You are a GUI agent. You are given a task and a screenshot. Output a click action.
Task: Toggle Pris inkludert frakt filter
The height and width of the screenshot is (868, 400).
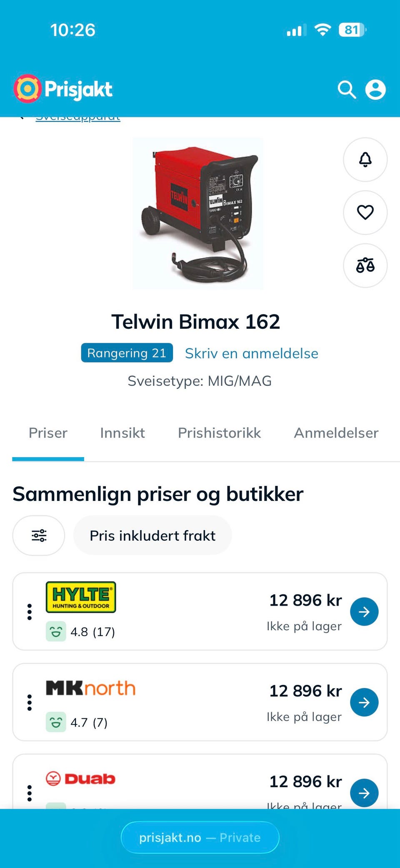152,535
